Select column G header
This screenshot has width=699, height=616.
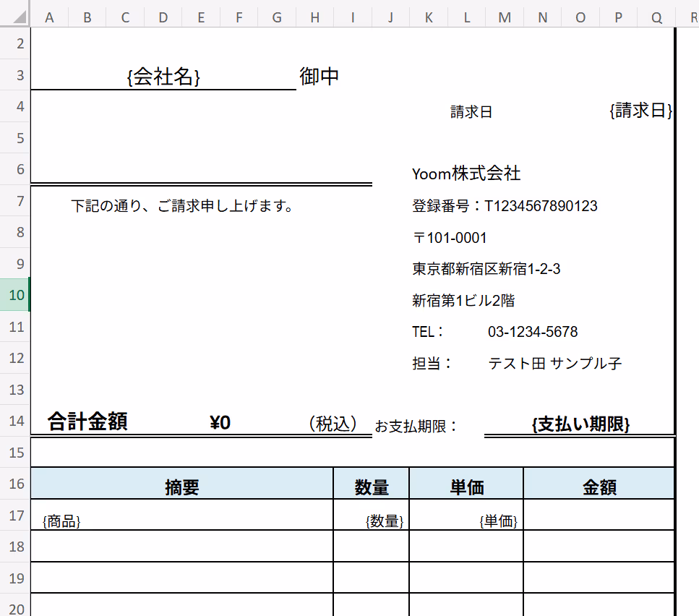tap(277, 17)
